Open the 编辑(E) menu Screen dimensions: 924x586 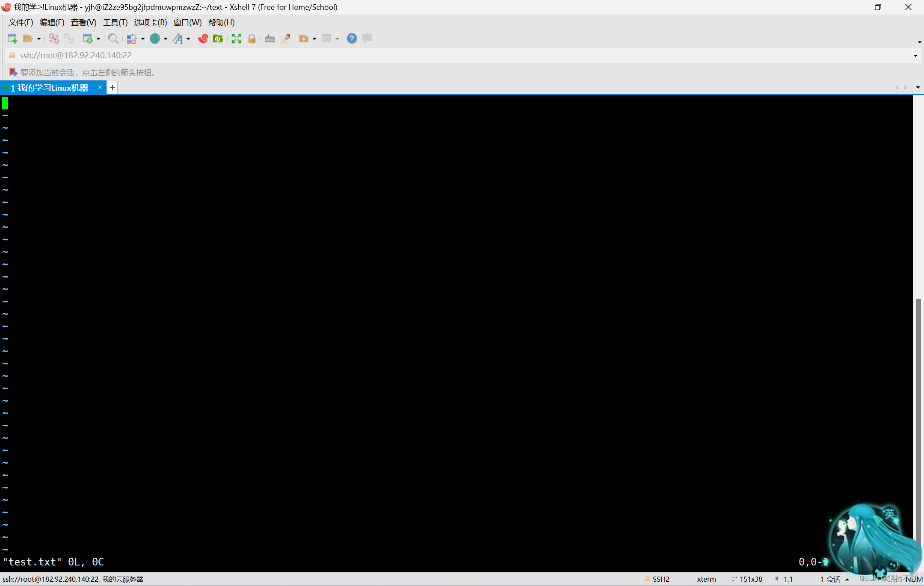pyautogui.click(x=52, y=22)
